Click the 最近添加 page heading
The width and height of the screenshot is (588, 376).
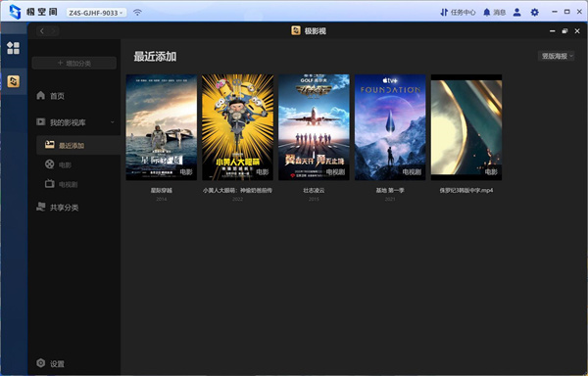(x=155, y=57)
